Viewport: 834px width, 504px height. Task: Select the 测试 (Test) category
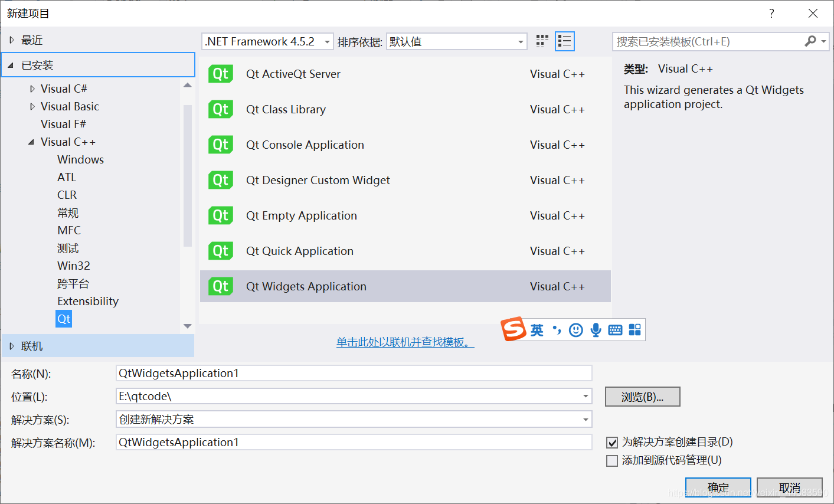pyautogui.click(x=68, y=248)
